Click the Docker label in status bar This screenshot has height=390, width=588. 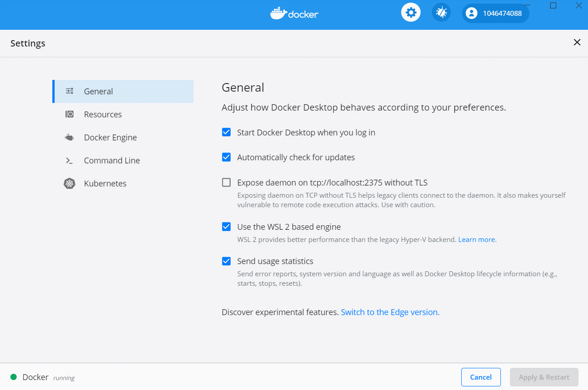[x=35, y=377]
